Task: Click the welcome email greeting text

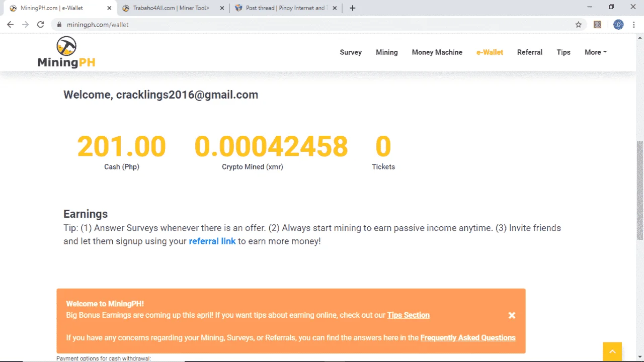Action: [160, 95]
